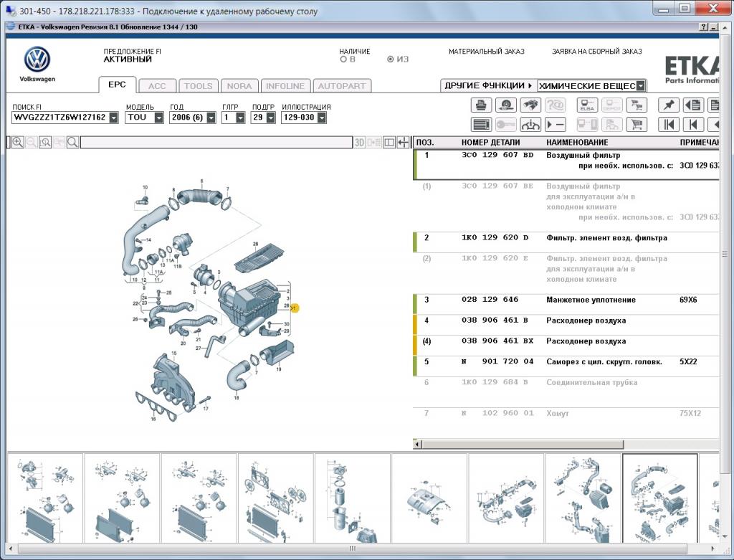Viewport: 734px width, 560px height.
Task: Open the ГЛГР dropdown arrow
Action: (240, 118)
